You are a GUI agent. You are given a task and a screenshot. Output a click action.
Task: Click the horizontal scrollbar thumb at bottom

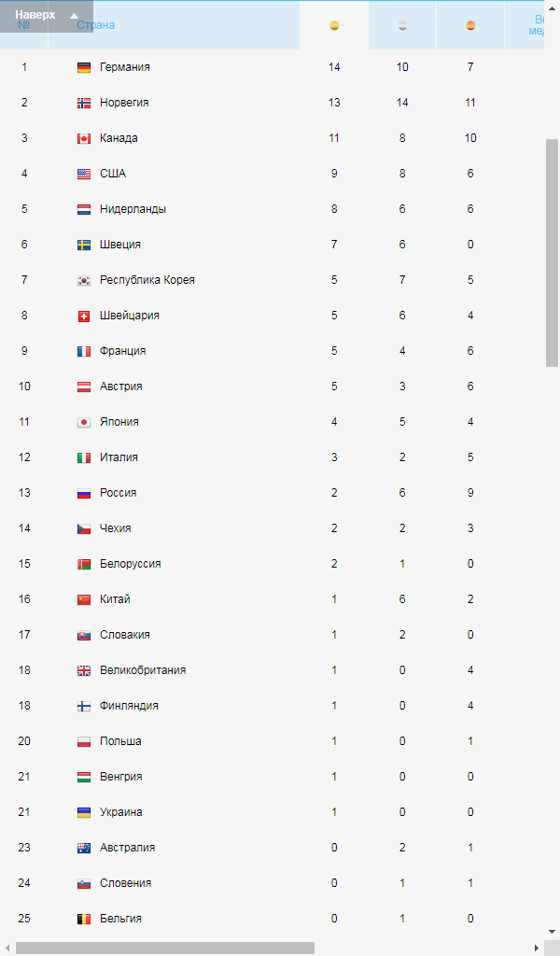point(165,949)
